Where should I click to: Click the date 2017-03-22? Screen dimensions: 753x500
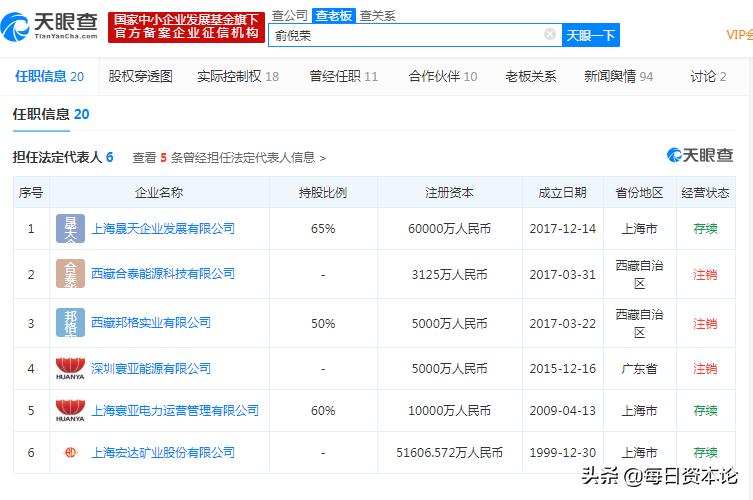pyautogui.click(x=562, y=323)
